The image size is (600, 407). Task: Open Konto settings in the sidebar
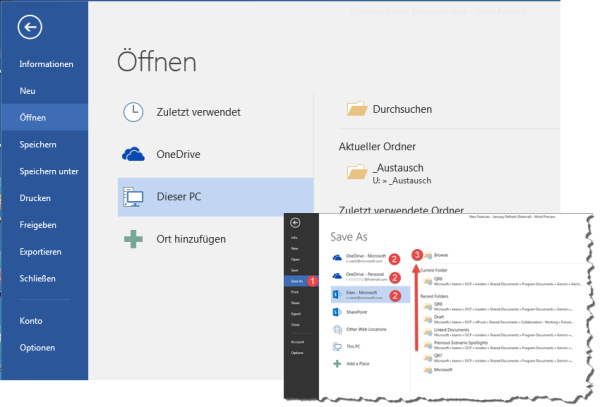(x=31, y=321)
